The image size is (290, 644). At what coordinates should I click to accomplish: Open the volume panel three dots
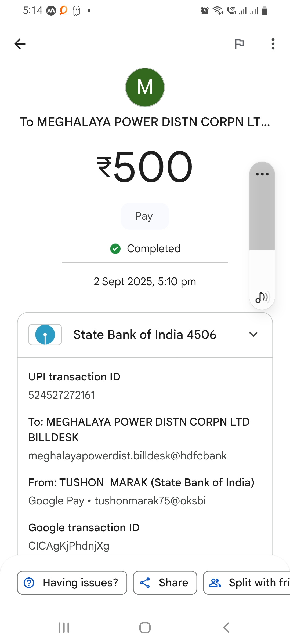pyautogui.click(x=262, y=174)
